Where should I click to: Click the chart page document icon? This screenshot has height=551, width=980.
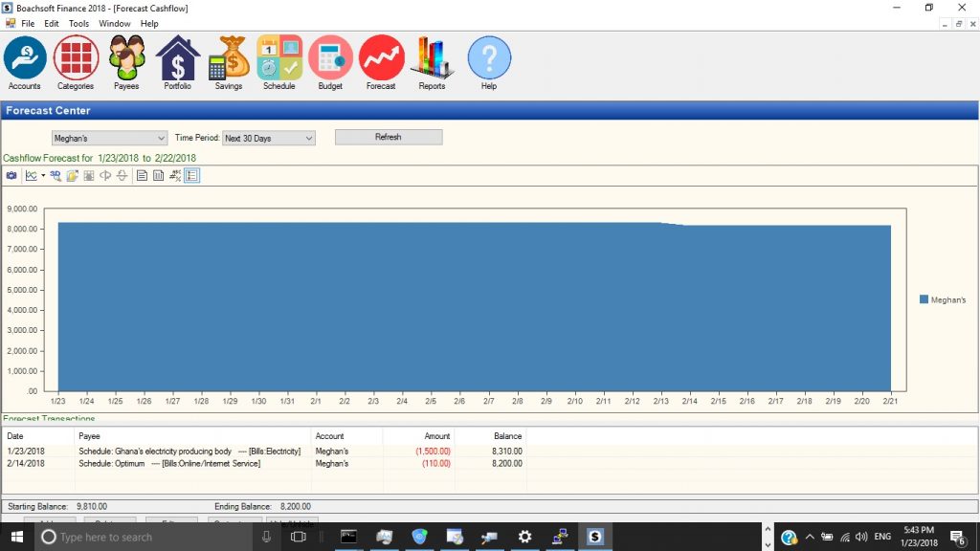click(142, 176)
